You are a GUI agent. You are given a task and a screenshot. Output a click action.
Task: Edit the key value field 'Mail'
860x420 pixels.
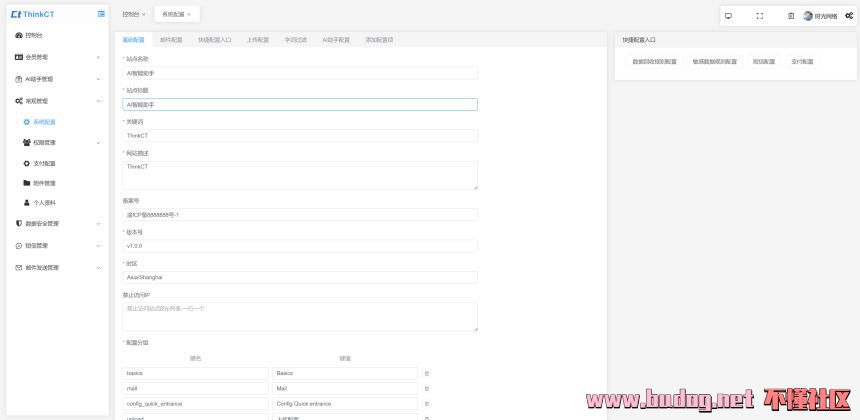(x=345, y=389)
